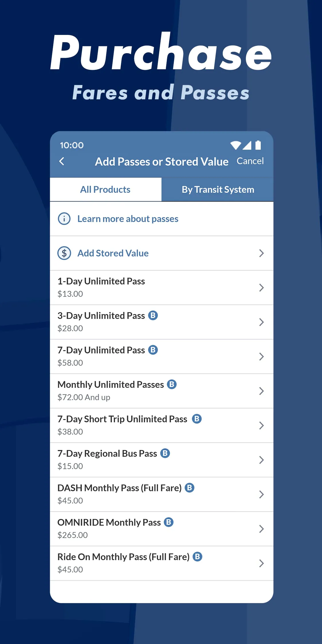Click the B badge on OMNIRIDE Monthly Pass
Screen dimensions: 322x644
tap(169, 522)
